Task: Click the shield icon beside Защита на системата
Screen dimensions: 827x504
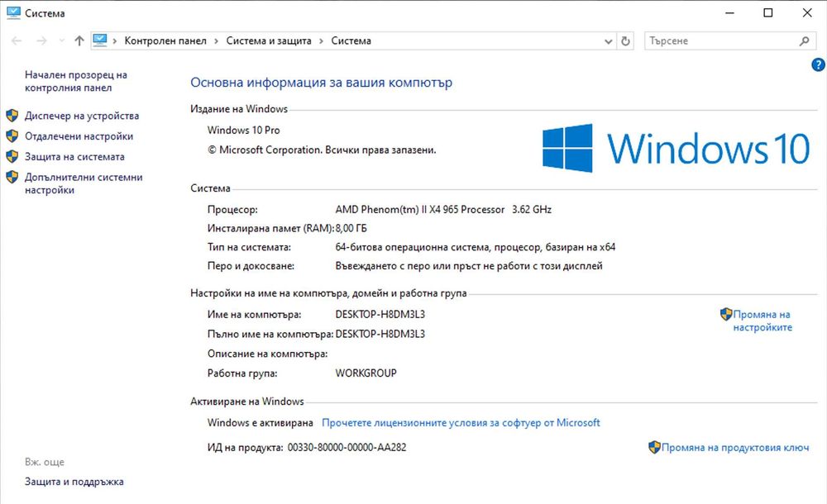Action: (12, 157)
